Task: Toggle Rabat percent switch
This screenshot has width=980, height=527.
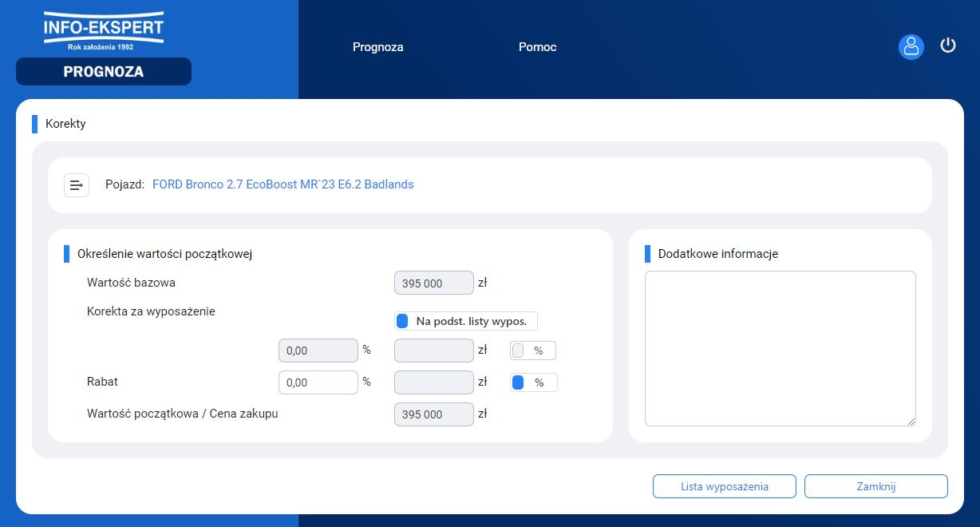Action: click(x=519, y=382)
